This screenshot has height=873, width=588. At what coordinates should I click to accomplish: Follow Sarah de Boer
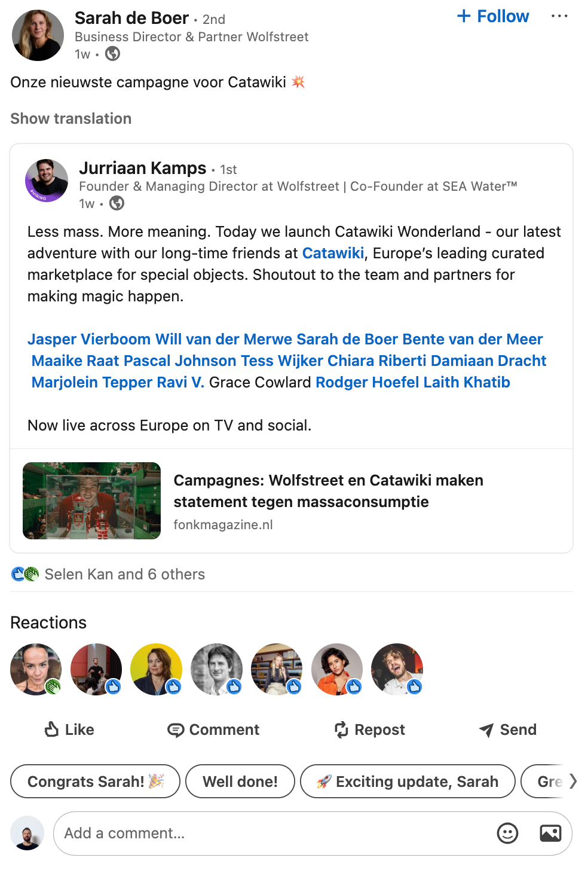(x=493, y=16)
